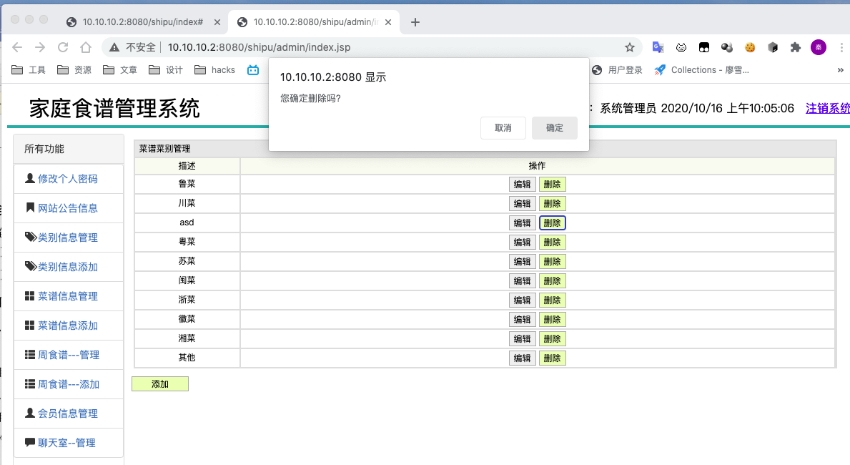This screenshot has width=850, height=465.
Task: Select the shipu/admin tab
Action: pos(314,22)
